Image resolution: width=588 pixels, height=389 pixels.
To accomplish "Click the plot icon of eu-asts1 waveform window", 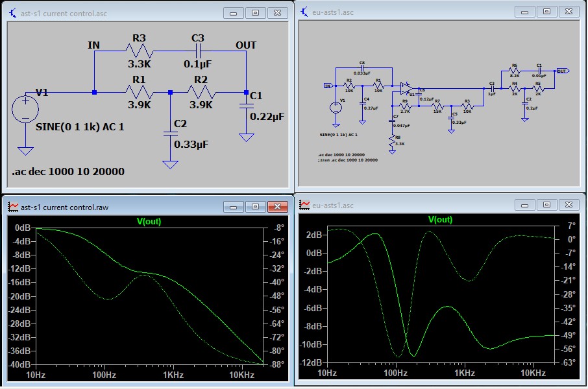I will pyautogui.click(x=304, y=206).
